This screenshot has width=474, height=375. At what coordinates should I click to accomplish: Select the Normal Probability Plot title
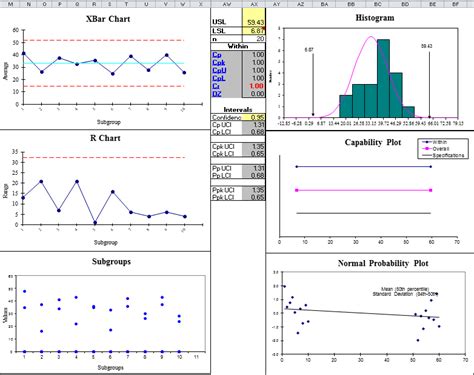tap(383, 263)
